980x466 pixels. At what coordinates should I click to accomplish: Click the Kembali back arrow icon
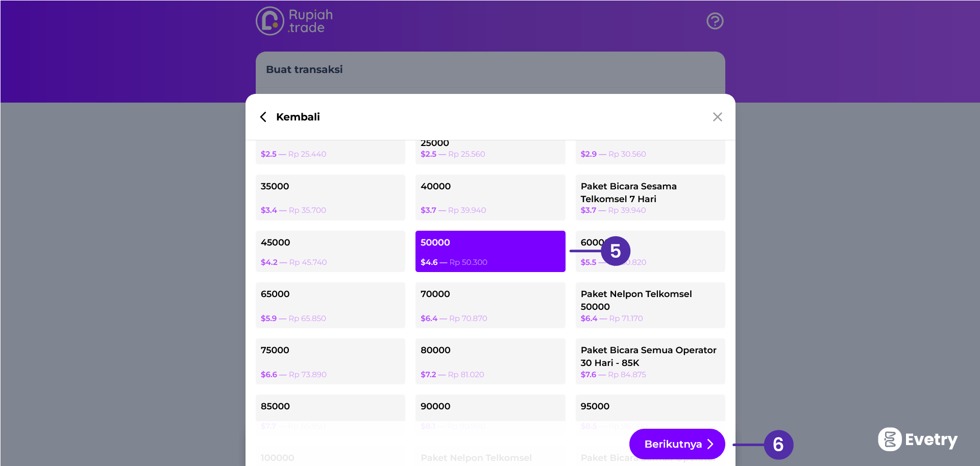[263, 117]
